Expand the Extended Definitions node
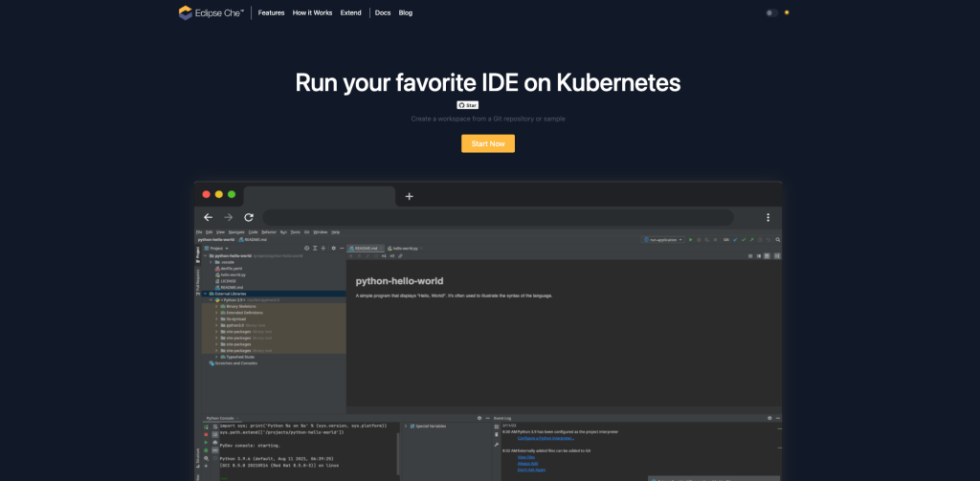The width and height of the screenshot is (980, 481). [x=216, y=313]
